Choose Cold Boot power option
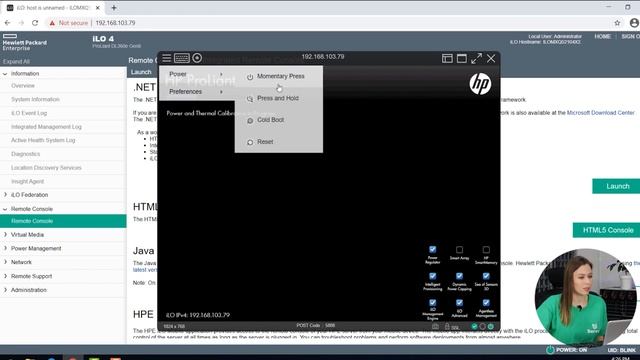The height and width of the screenshot is (360, 640). pos(279,120)
